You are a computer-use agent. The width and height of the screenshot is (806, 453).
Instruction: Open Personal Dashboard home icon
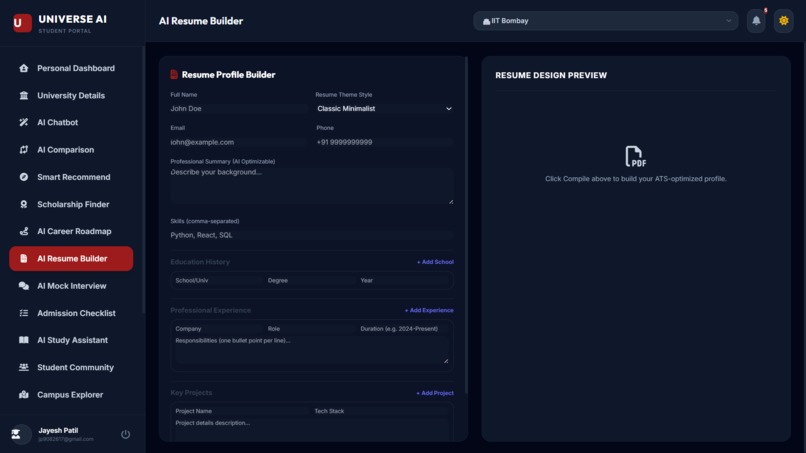[24, 68]
